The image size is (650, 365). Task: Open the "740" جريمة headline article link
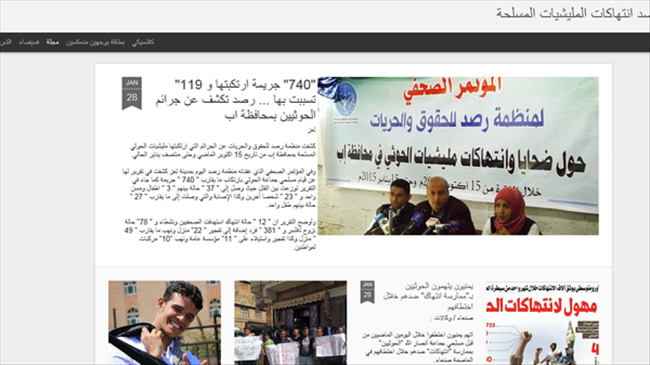click(235, 100)
